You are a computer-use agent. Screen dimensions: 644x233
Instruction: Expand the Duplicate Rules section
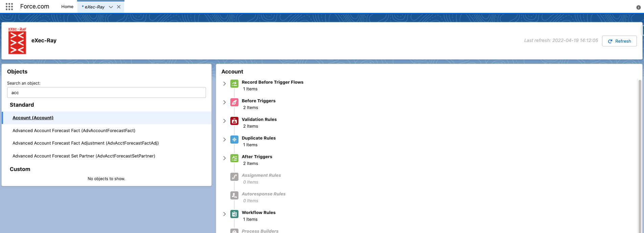[224, 140]
